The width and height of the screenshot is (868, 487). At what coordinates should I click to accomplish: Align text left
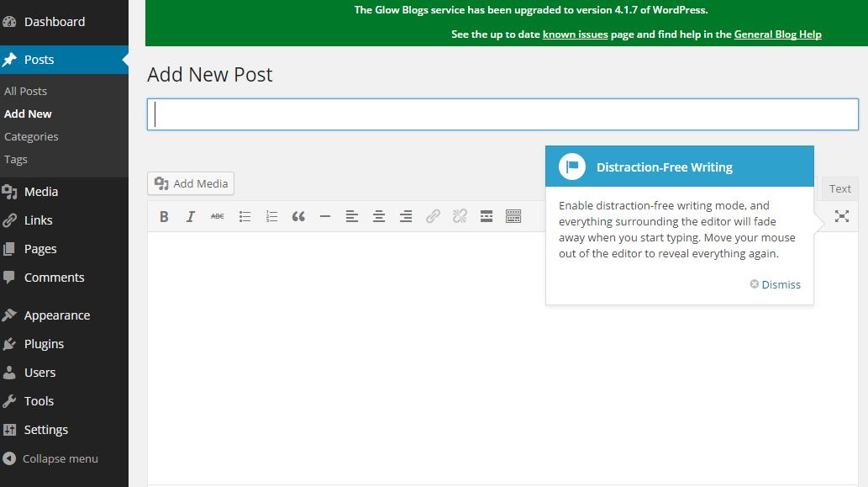(x=352, y=217)
